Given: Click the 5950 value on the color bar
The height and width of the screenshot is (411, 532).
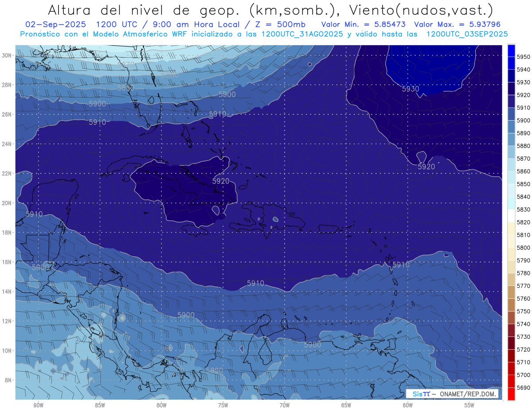Looking at the screenshot, I should pos(524,57).
